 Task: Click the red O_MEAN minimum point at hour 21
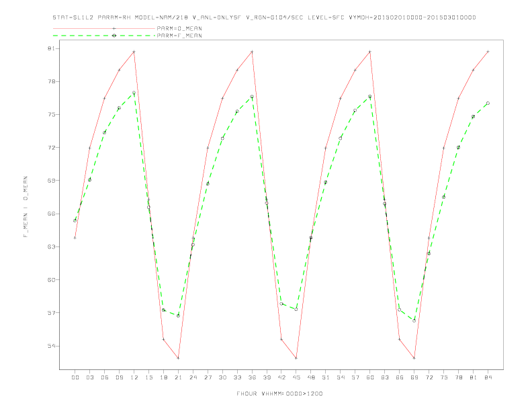point(178,358)
